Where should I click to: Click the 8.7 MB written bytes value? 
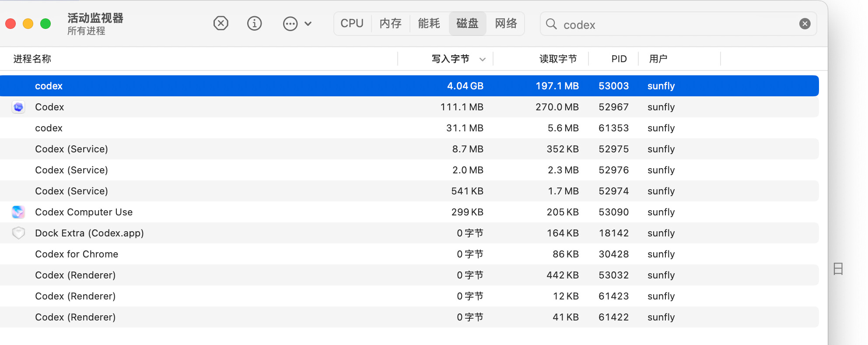468,149
